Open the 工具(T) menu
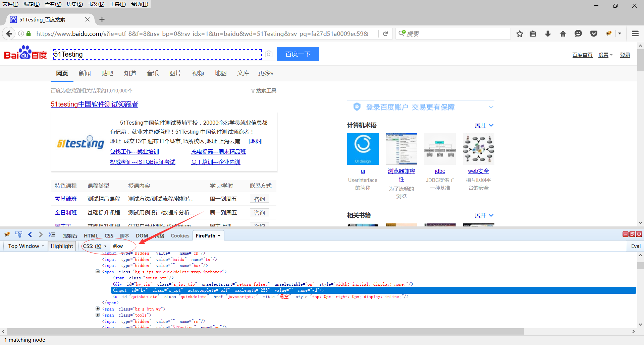 117,4
